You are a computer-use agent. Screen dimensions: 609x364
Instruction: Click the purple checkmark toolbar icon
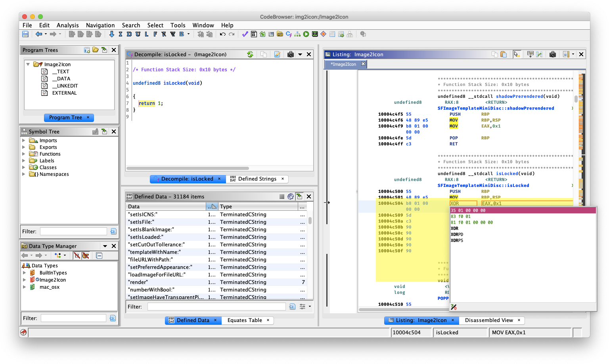point(245,34)
